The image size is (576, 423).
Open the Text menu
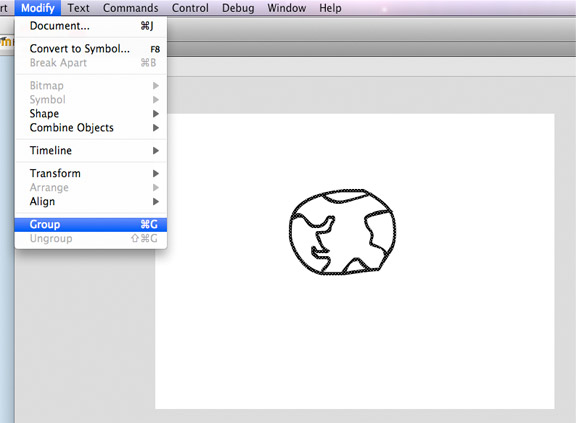point(78,8)
